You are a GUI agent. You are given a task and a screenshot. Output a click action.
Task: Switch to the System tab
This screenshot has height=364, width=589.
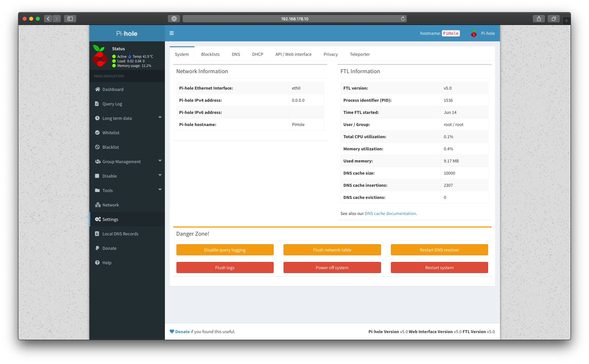click(x=182, y=54)
